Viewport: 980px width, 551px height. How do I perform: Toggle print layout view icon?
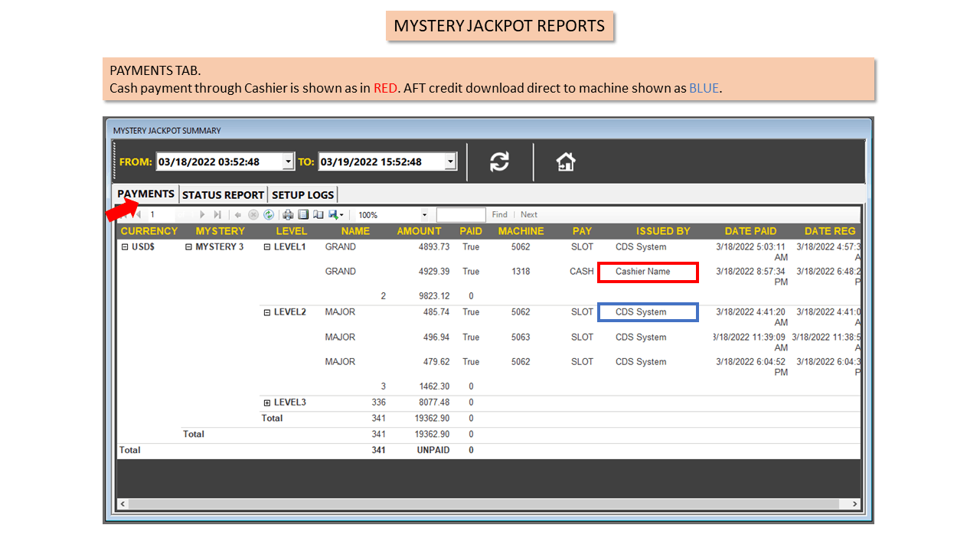click(x=303, y=215)
